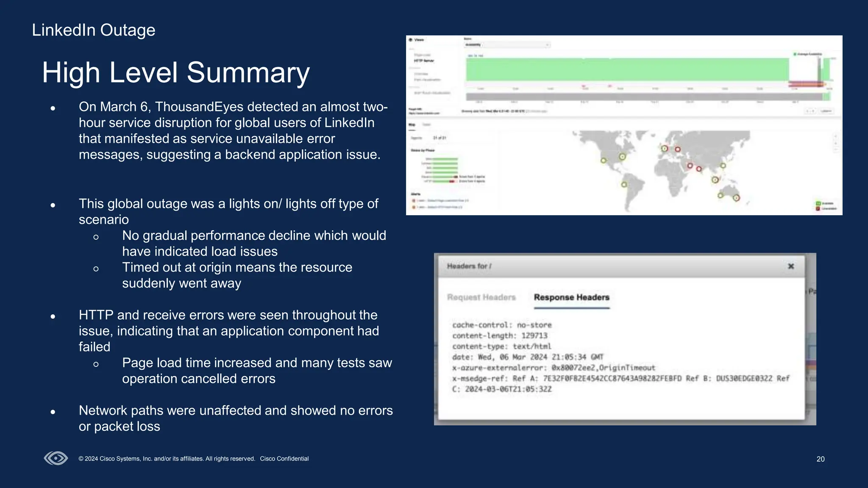Click the southeastern Australia agent marker
This screenshot has width=868, height=488.
(736, 198)
